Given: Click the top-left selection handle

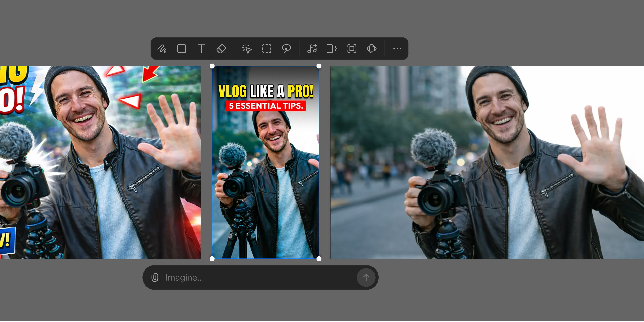Looking at the screenshot, I should [212, 66].
